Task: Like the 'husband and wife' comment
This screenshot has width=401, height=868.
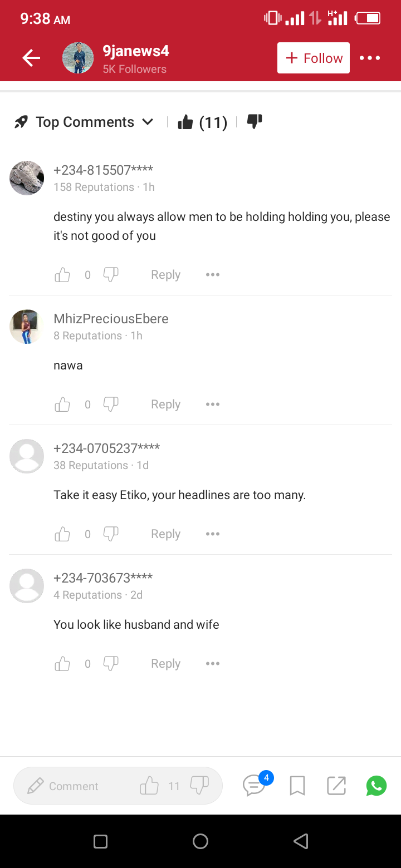Action: tap(62, 664)
